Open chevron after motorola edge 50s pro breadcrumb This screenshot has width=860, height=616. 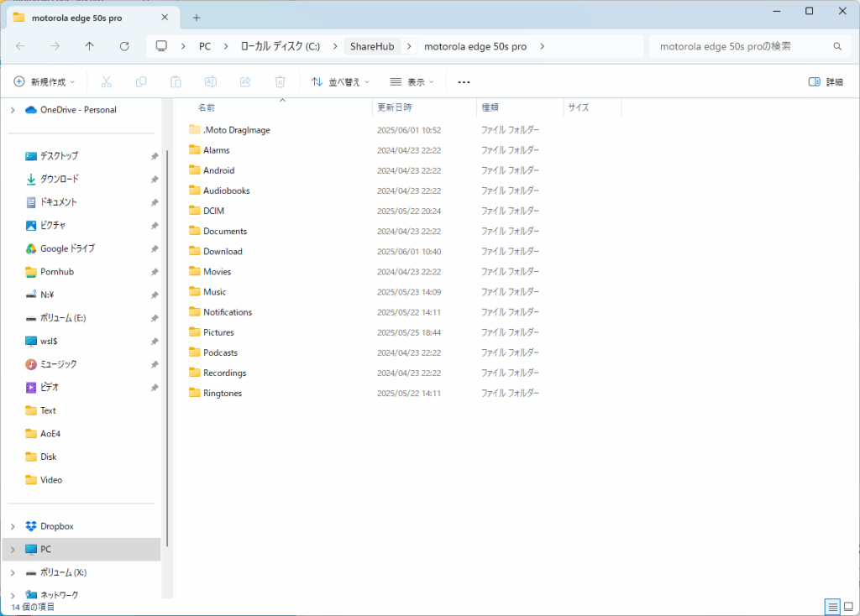pos(542,46)
